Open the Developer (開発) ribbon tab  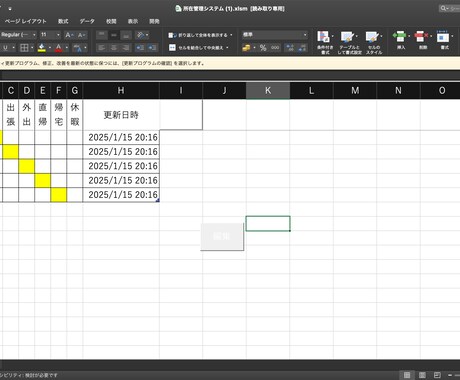154,21
